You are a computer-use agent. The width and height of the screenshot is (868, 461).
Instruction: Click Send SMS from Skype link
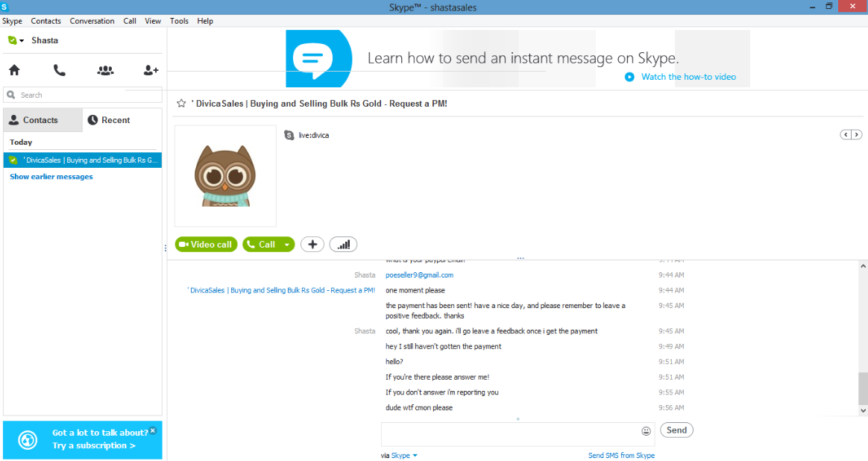[621, 456]
